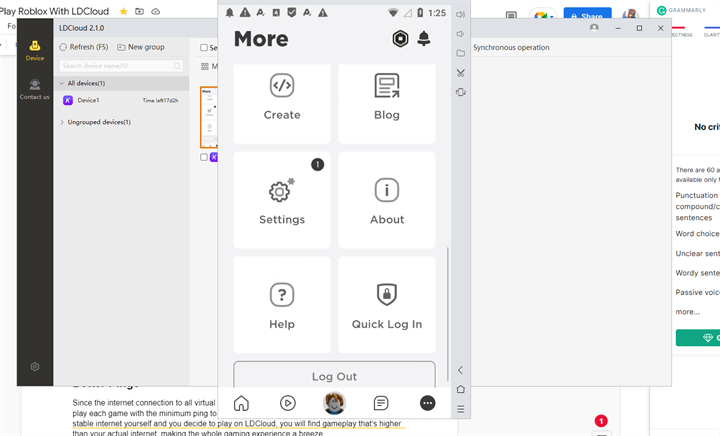Open the Blog tile in Roblox
The width and height of the screenshot is (720, 436).
tap(387, 103)
